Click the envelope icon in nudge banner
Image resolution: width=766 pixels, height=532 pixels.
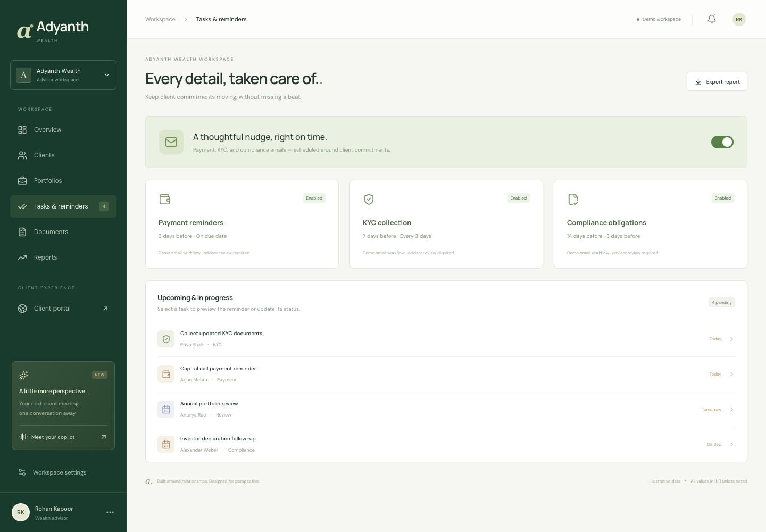pos(171,142)
